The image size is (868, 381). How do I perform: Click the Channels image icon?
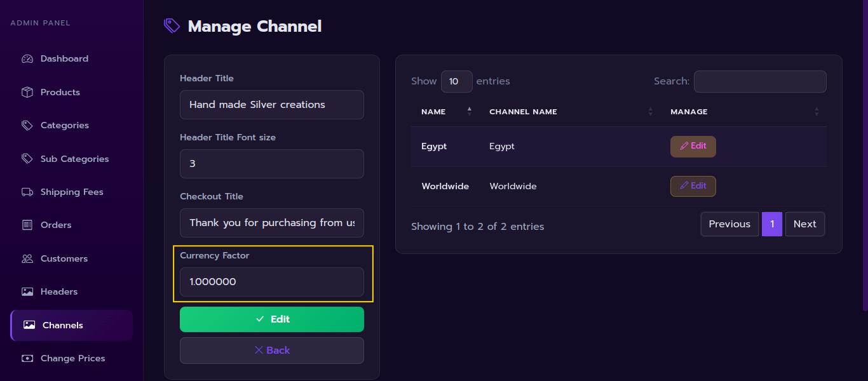pos(29,325)
